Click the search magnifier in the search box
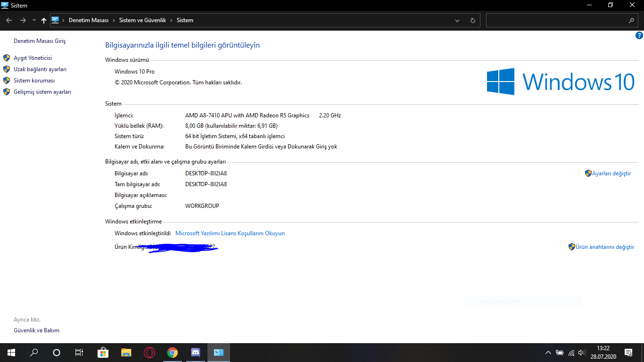This screenshot has width=644, height=362. click(632, 20)
